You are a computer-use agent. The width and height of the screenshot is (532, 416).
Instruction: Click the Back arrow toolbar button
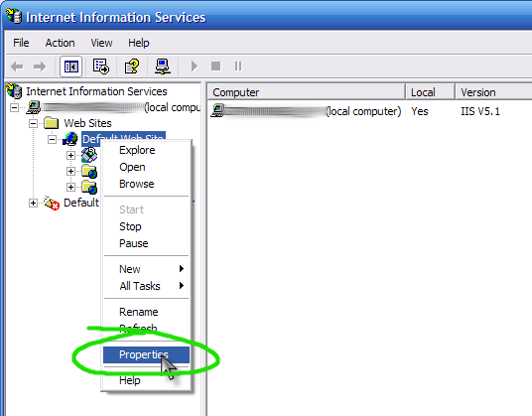(x=17, y=67)
